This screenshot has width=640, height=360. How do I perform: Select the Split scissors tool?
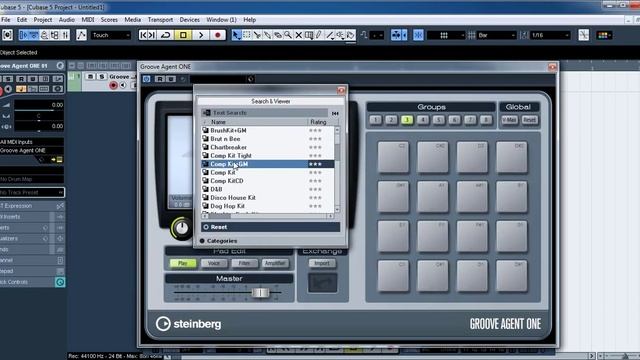(257, 35)
